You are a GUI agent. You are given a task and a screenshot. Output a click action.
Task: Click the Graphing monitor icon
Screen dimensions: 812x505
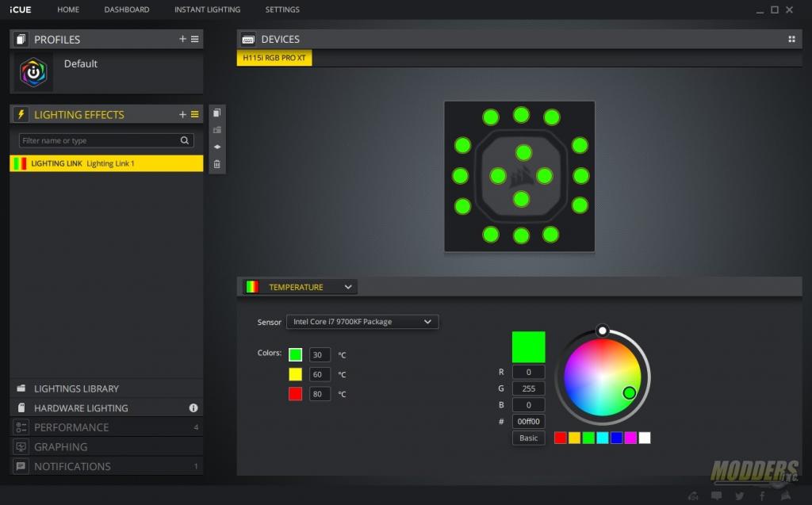tap(21, 447)
